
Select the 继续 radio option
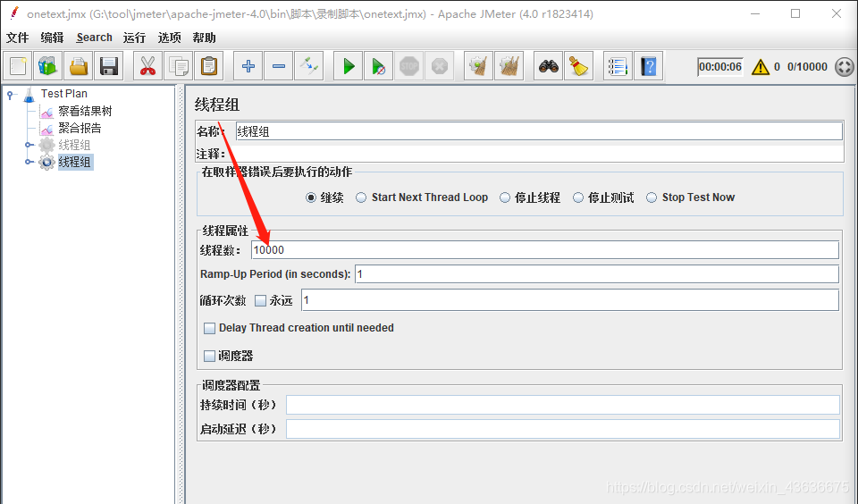click(x=311, y=197)
